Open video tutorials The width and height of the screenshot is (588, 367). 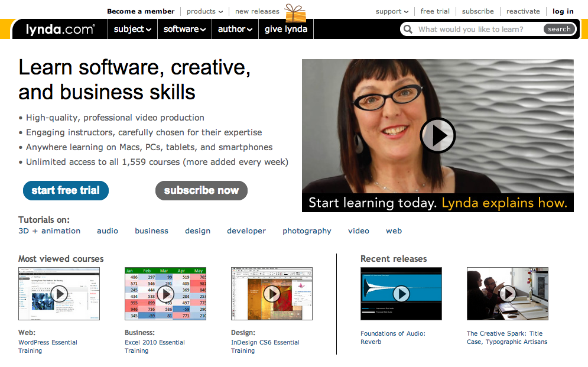[359, 231]
